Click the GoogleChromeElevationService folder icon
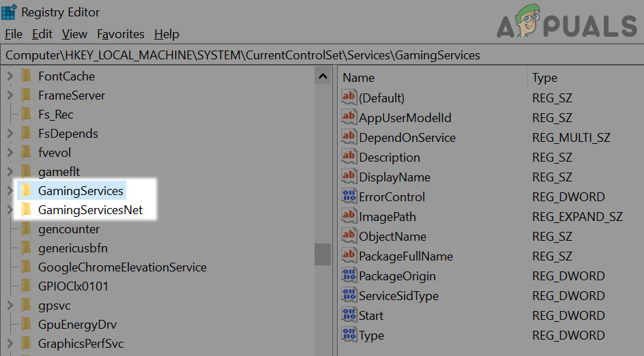 [26, 267]
